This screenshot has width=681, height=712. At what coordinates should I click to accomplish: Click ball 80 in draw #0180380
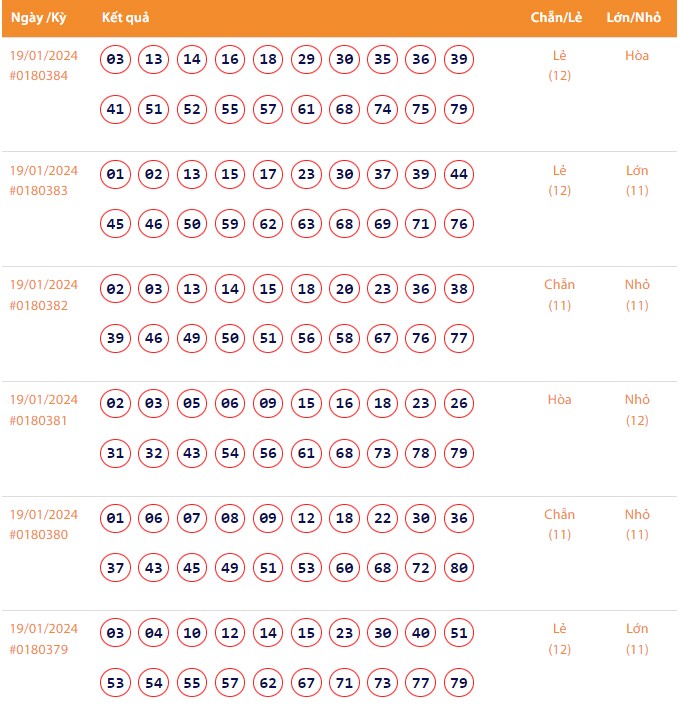click(x=459, y=568)
